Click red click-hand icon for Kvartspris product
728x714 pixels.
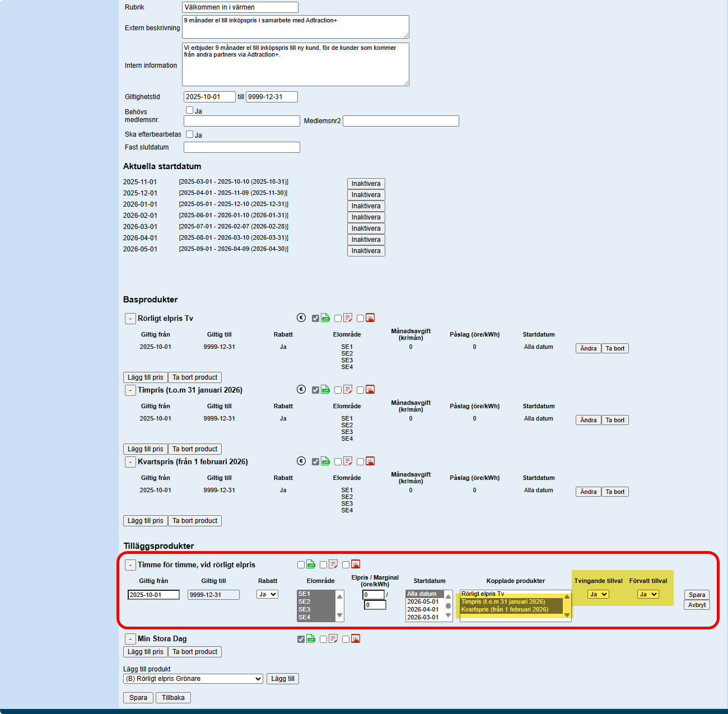pos(370,461)
